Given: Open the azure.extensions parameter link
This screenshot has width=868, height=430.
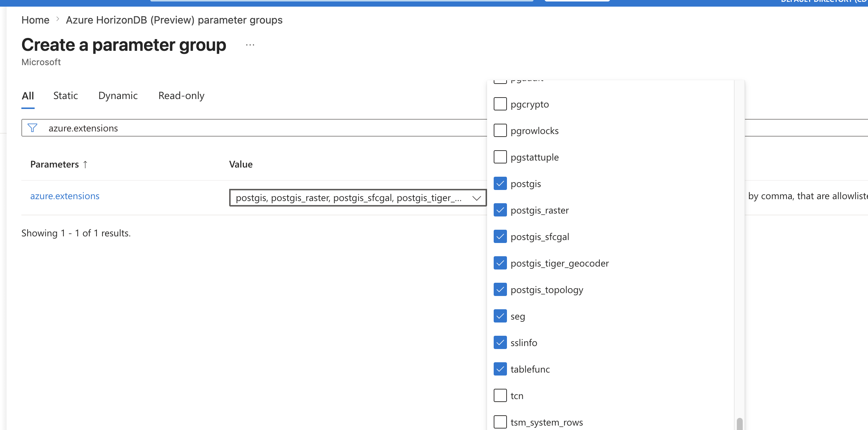Looking at the screenshot, I should tap(65, 196).
